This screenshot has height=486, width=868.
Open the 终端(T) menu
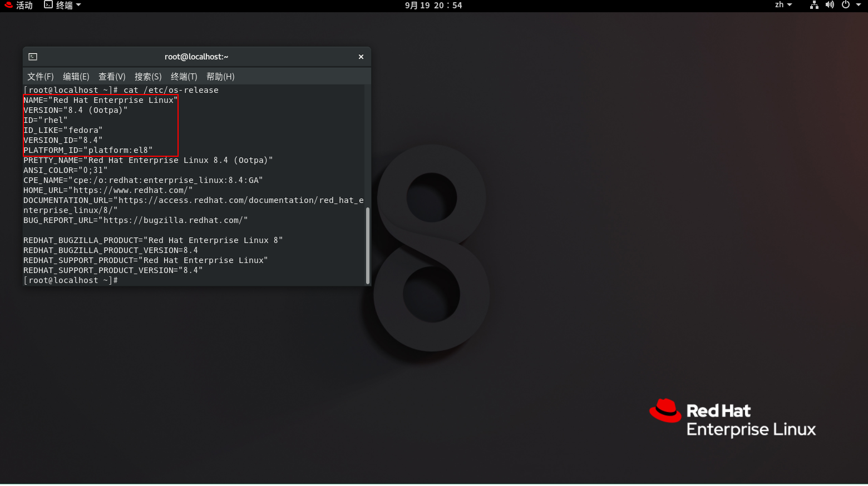[x=184, y=77]
